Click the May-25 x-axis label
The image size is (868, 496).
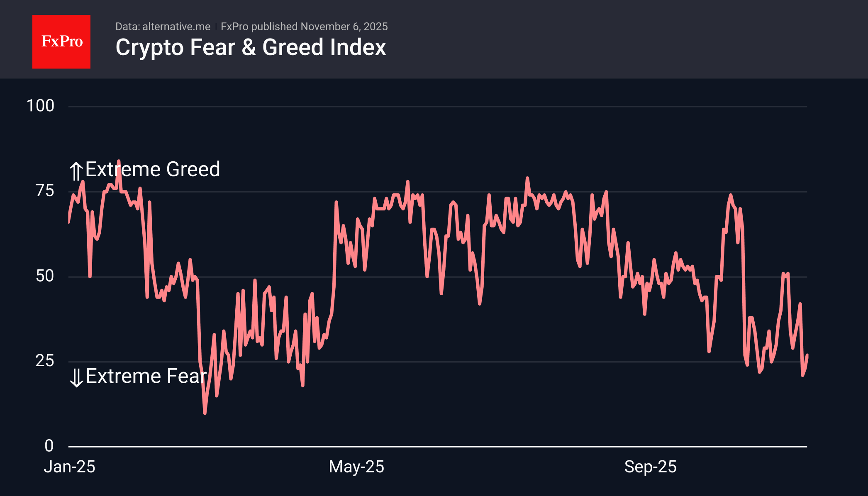356,467
